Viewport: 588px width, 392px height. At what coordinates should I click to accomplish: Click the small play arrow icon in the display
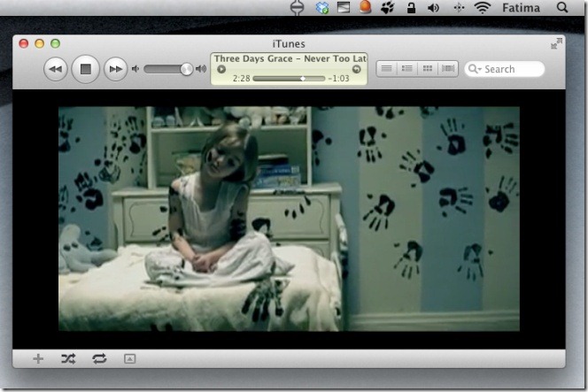[x=221, y=69]
